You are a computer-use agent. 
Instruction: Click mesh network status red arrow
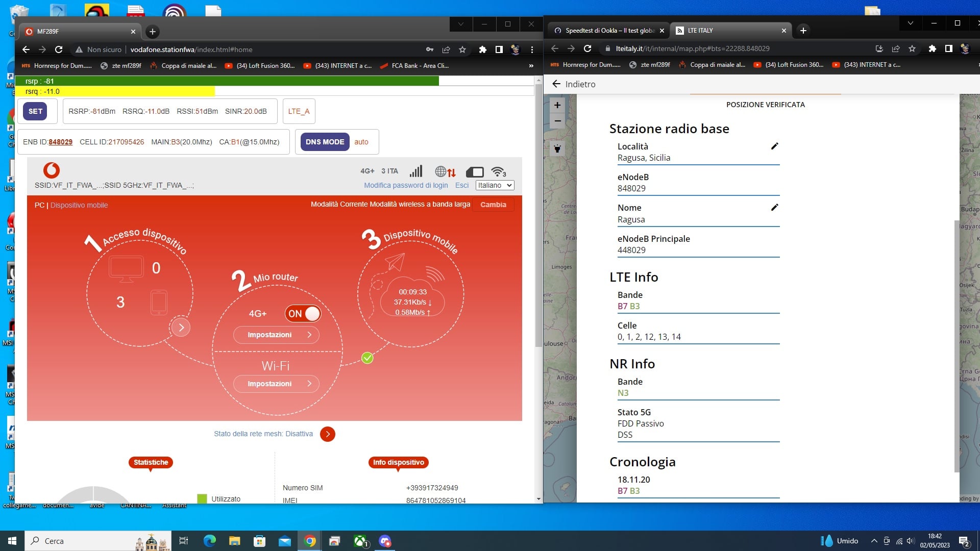(328, 434)
